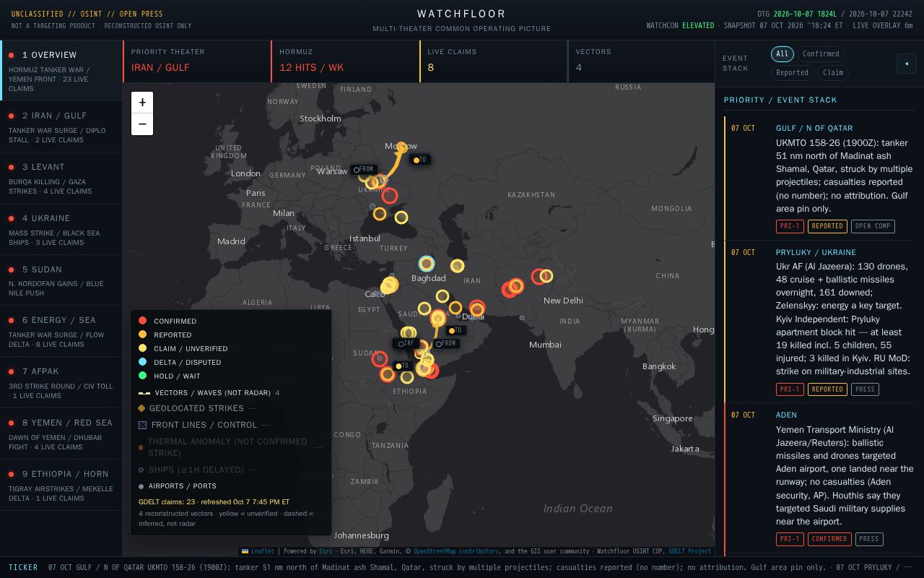The image size is (924, 578).
Task: Collapse the event stack panel arrow
Action: [x=906, y=64]
